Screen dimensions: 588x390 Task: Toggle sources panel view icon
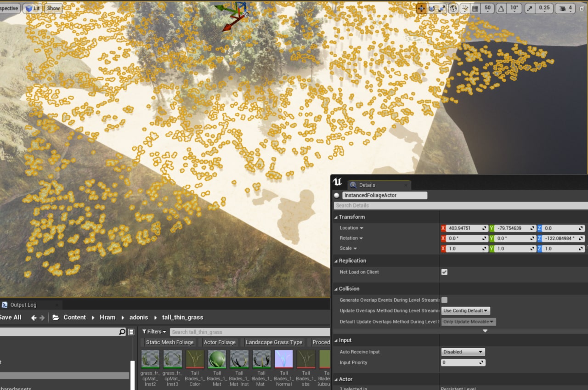(x=131, y=332)
